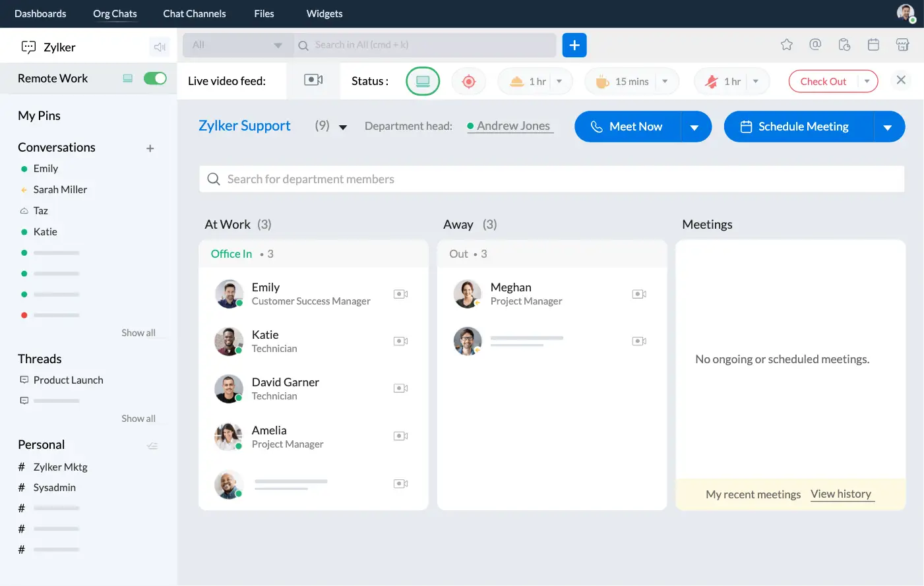The image size is (924, 586).
Task: Click the search in All field
Action: tap(425, 45)
